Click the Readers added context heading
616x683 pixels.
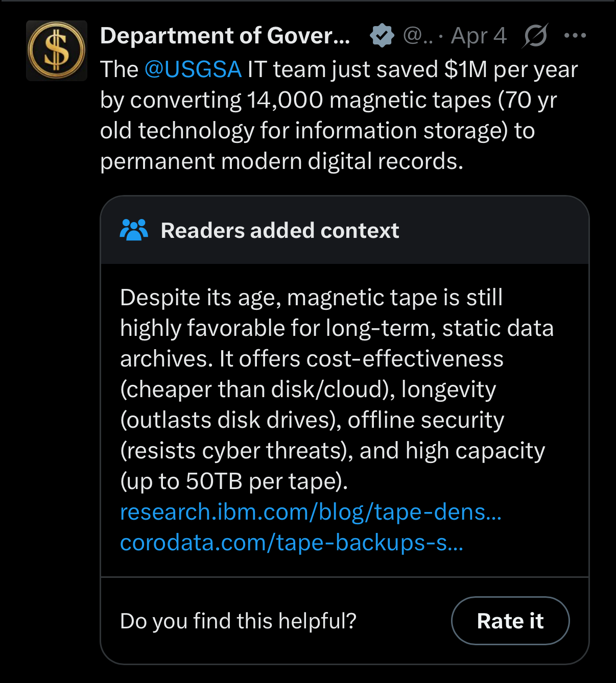coord(280,230)
